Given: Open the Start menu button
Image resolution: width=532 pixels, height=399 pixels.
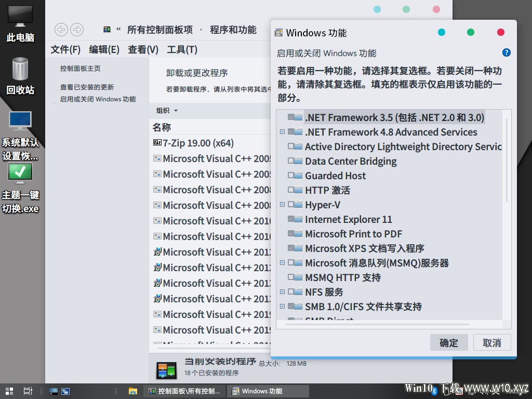Looking at the screenshot, I should coord(9,391).
